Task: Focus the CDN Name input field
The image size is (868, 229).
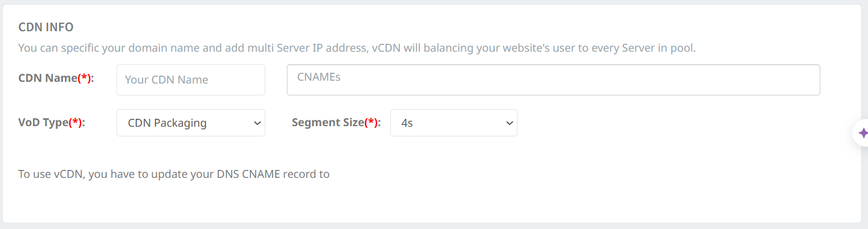Action: coord(190,80)
